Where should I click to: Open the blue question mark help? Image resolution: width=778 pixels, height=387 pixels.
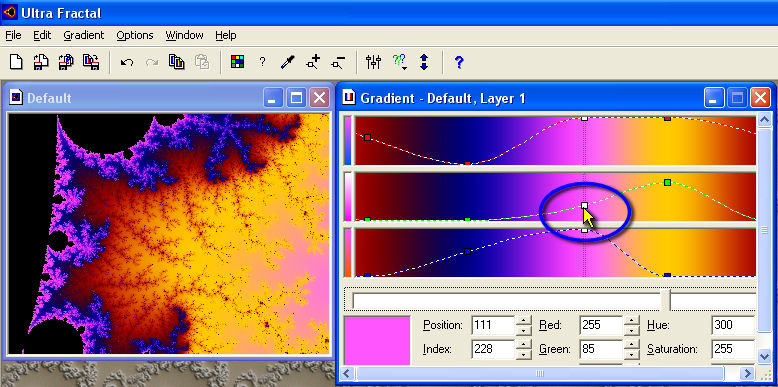click(x=459, y=62)
